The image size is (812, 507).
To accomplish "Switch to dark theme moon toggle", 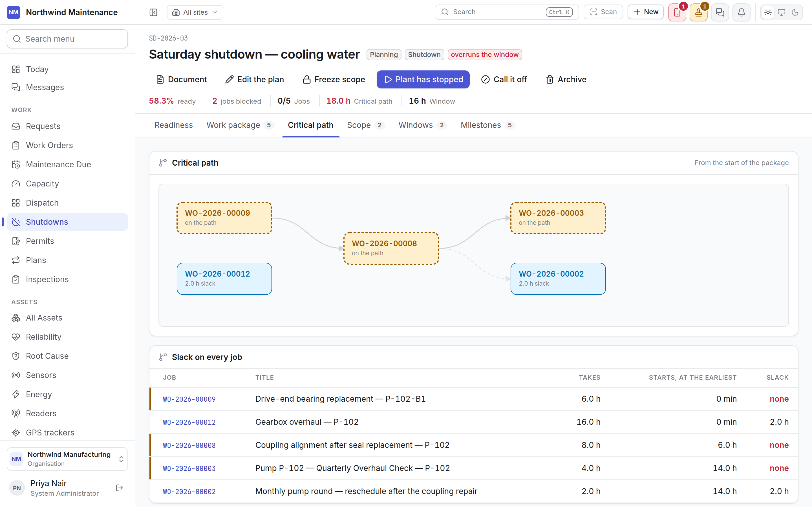I will [795, 12].
